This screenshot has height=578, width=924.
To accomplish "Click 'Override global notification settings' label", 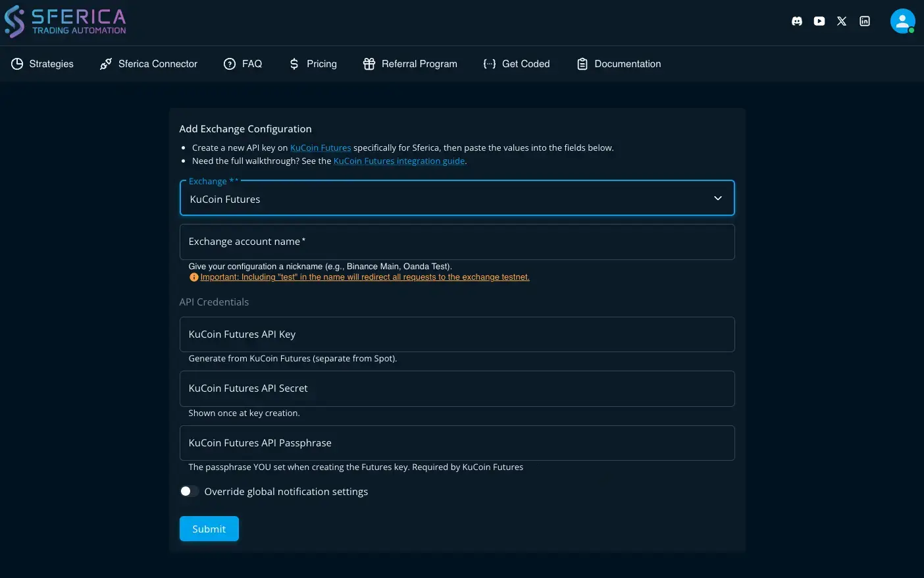I will pos(286,492).
